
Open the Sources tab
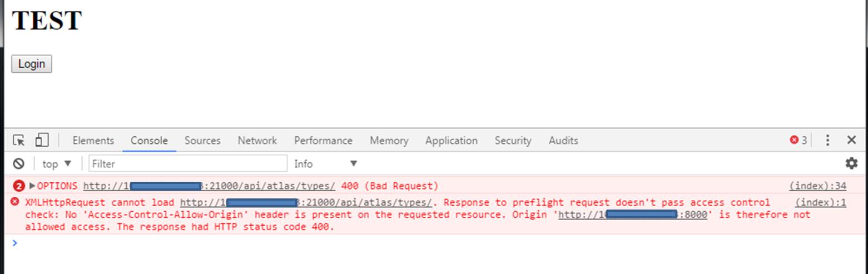(202, 141)
